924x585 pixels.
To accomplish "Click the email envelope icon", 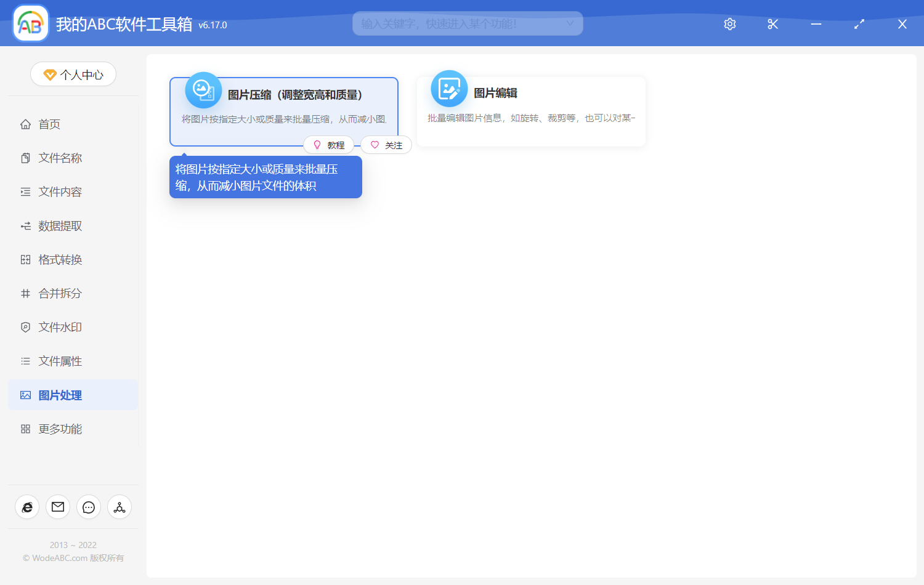I will [58, 507].
